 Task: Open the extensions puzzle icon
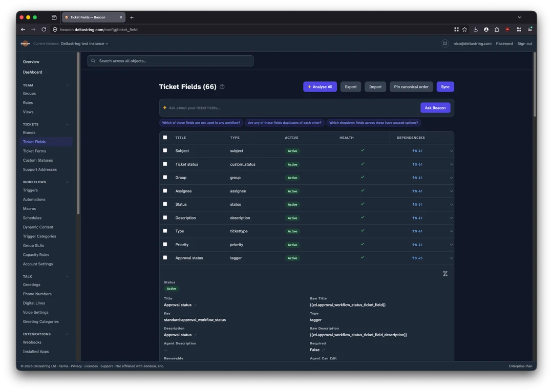(497, 30)
